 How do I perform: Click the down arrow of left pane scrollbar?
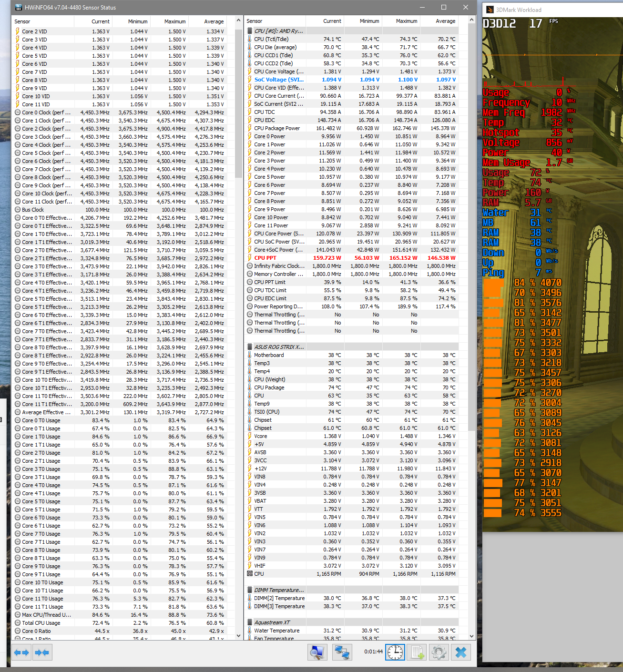[239, 635]
